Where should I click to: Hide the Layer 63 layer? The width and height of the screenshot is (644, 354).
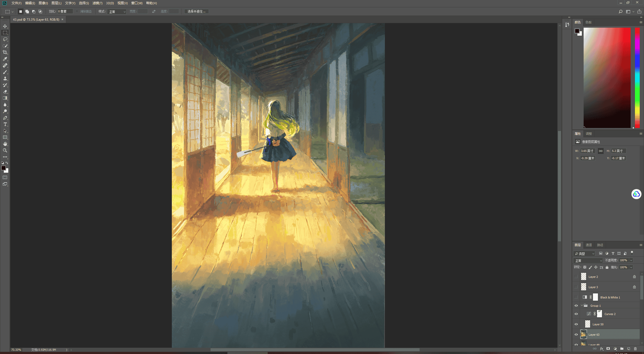tap(576, 335)
